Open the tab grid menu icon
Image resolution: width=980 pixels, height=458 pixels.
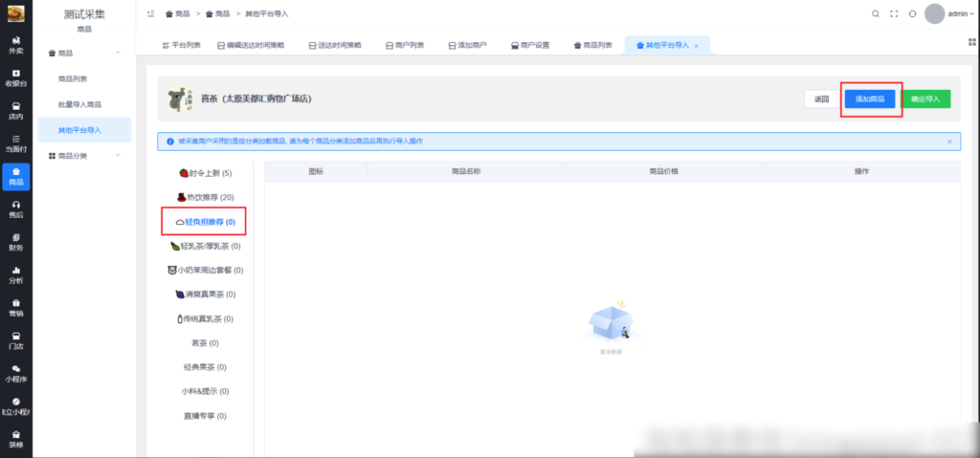pos(972,45)
